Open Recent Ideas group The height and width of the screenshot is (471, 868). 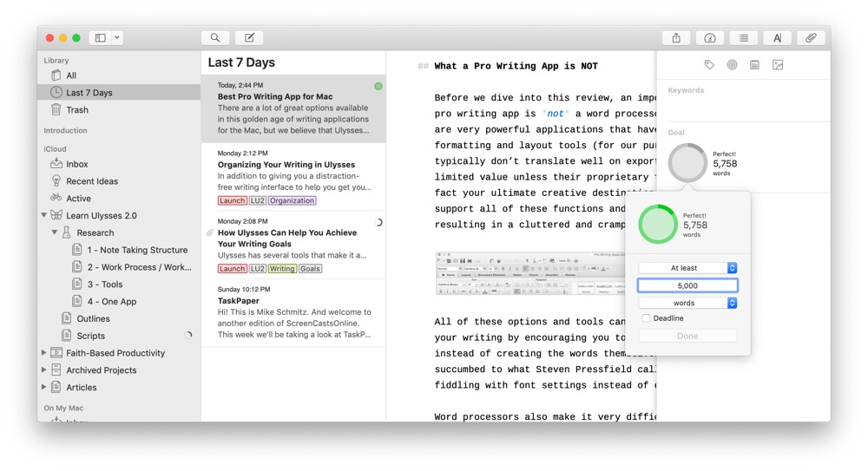click(x=118, y=181)
